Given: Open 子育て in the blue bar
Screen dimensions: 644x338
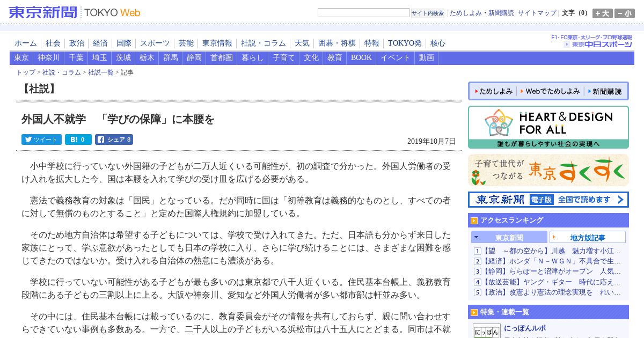Looking at the screenshot, I should click(284, 58).
